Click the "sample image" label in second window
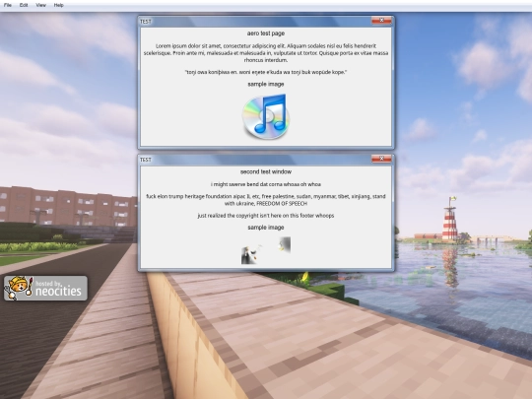The image size is (532, 399). click(x=266, y=228)
